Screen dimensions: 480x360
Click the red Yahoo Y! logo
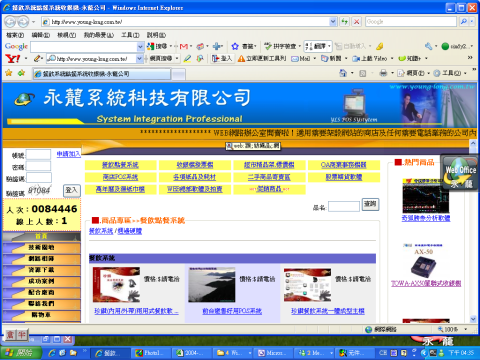pyautogui.click(x=13, y=59)
